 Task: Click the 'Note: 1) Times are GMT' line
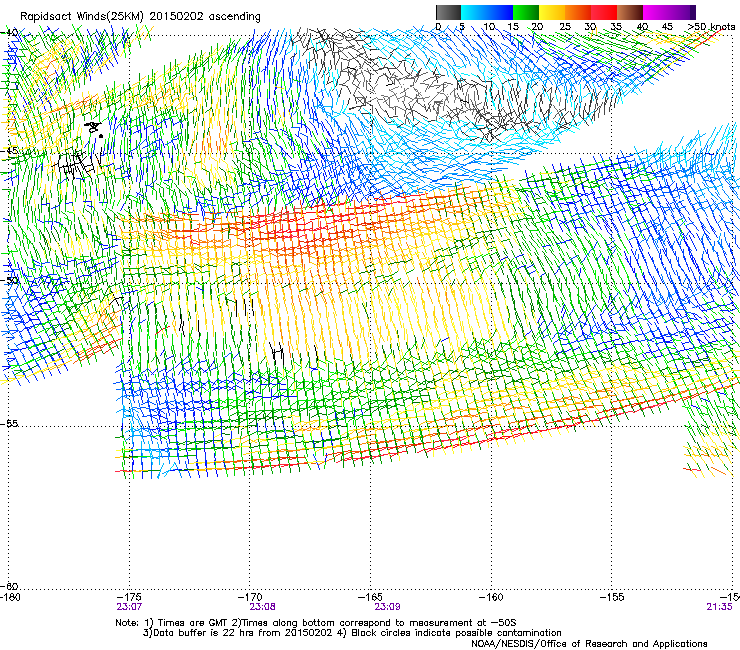tap(316, 623)
